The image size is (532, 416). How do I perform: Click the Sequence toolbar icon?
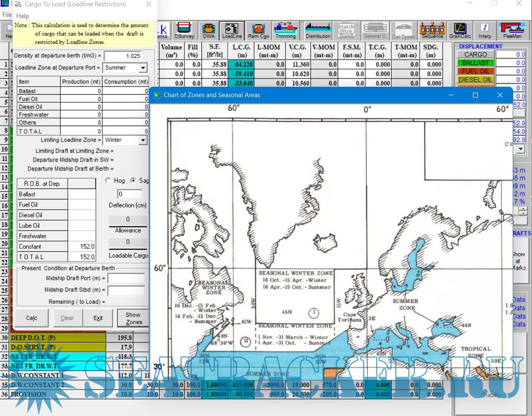pyautogui.click(x=432, y=31)
